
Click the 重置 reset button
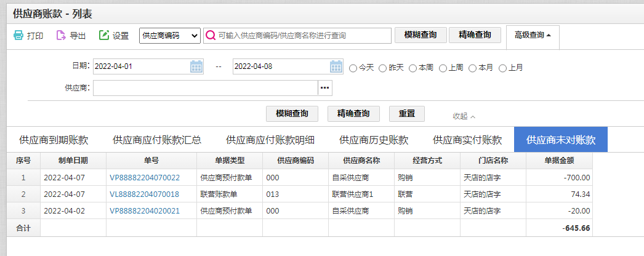(407, 114)
